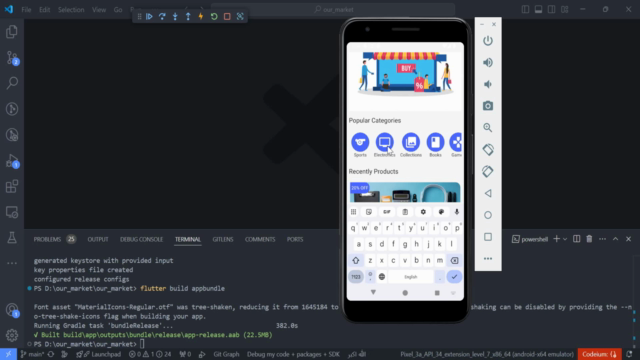Open the Edit menu

click(x=44, y=9)
